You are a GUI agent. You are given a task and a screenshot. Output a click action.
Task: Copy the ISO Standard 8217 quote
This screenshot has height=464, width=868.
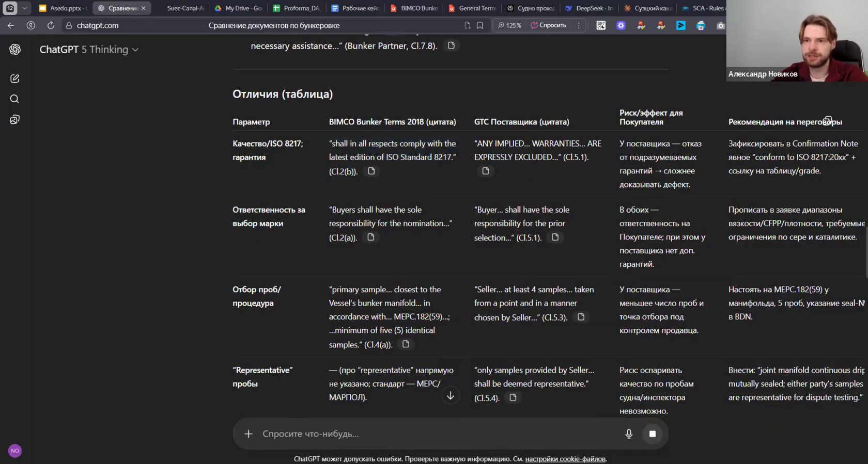pyautogui.click(x=371, y=171)
